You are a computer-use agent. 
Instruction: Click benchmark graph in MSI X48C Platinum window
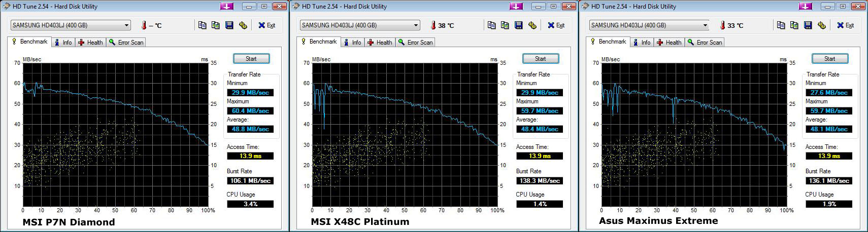405,134
